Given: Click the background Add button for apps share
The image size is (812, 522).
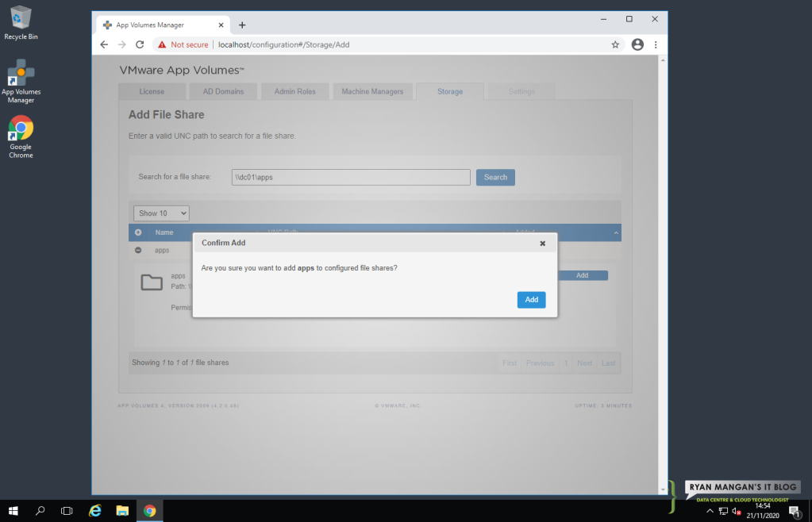Looking at the screenshot, I should (x=582, y=275).
